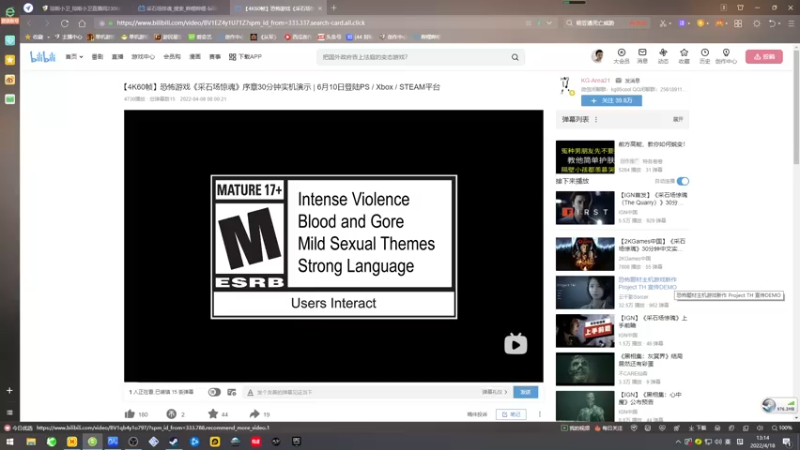Open a new browser tab

pyautogui.click(x=334, y=8)
